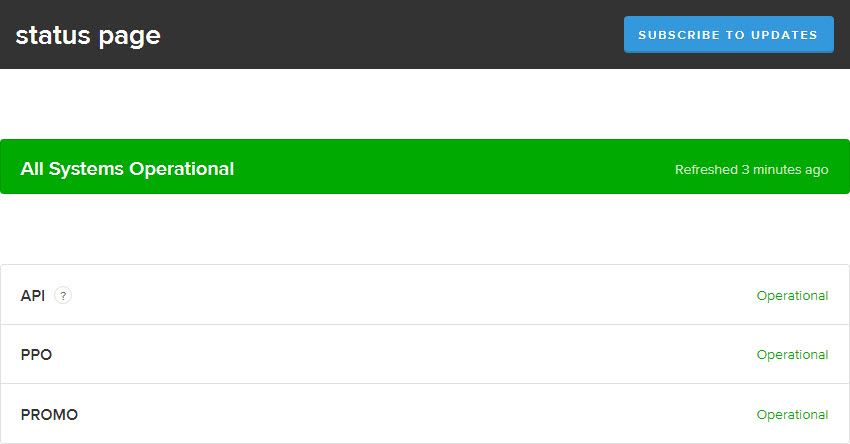850x444 pixels.
Task: Click the middle of the green status banner
Action: (x=425, y=167)
